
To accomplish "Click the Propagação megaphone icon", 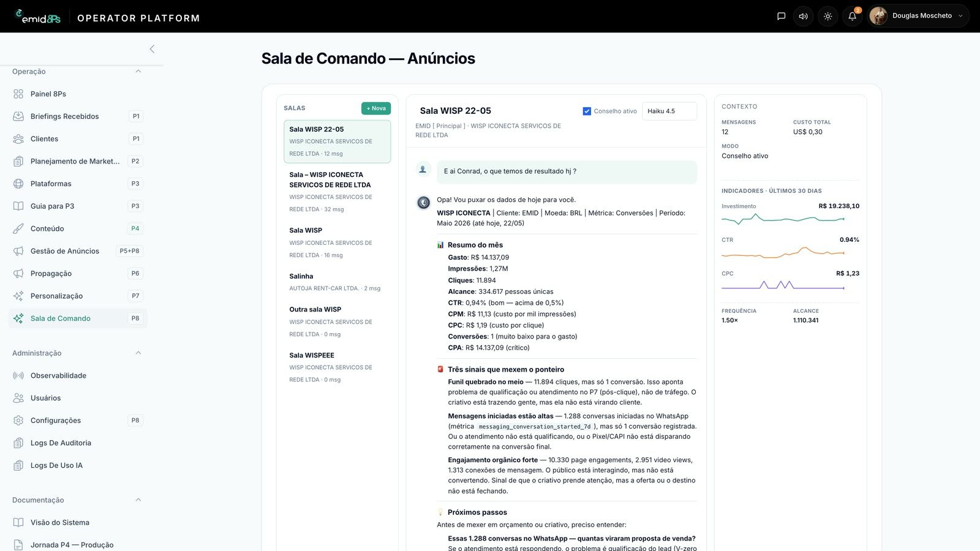I will point(18,274).
